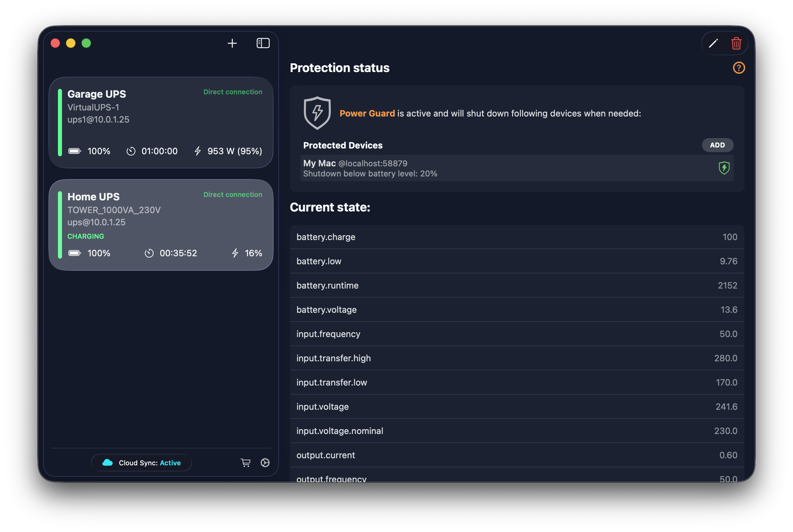Click the Cloud Sync: Active status button
Image resolution: width=793 pixels, height=532 pixels.
(x=141, y=463)
